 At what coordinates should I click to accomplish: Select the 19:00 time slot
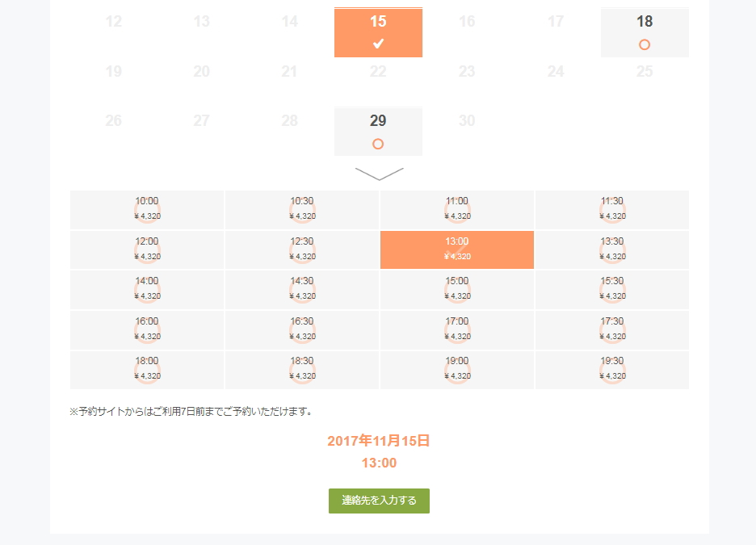pos(456,369)
